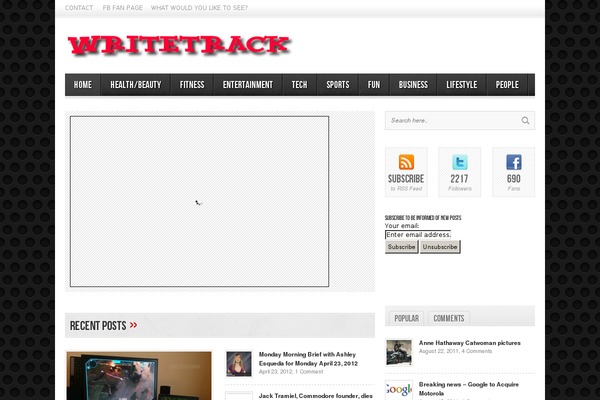
Task: Open the Contact link in top bar
Action: (79, 8)
